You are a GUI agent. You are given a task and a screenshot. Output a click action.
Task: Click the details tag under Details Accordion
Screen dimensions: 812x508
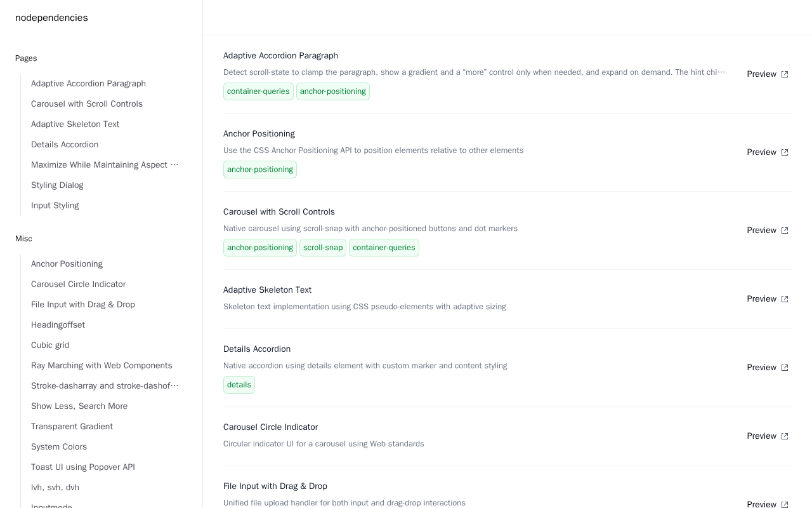pyautogui.click(x=239, y=385)
